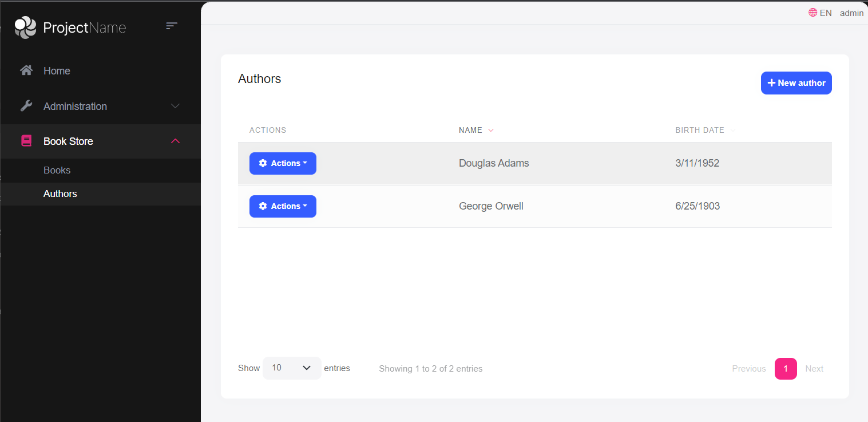
Task: Go to page 1 in pagination
Action: click(786, 369)
